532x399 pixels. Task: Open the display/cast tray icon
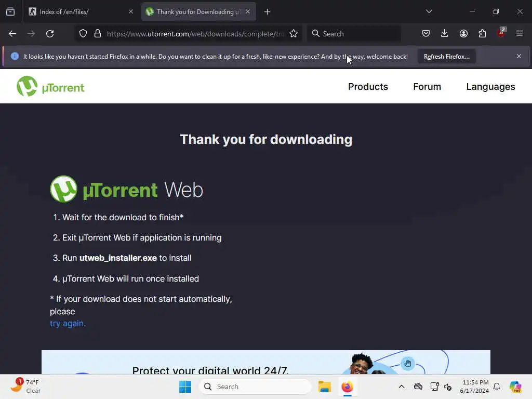pyautogui.click(x=434, y=387)
